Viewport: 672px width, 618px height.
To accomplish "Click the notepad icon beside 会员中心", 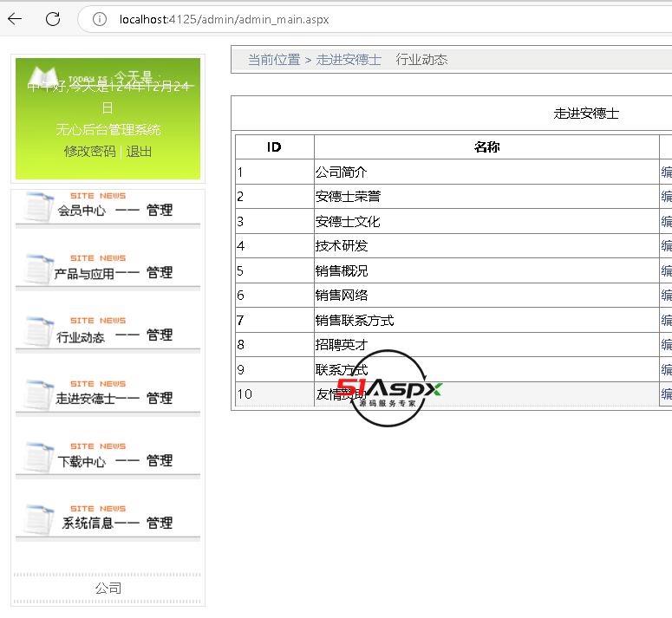I will pyautogui.click(x=39, y=207).
